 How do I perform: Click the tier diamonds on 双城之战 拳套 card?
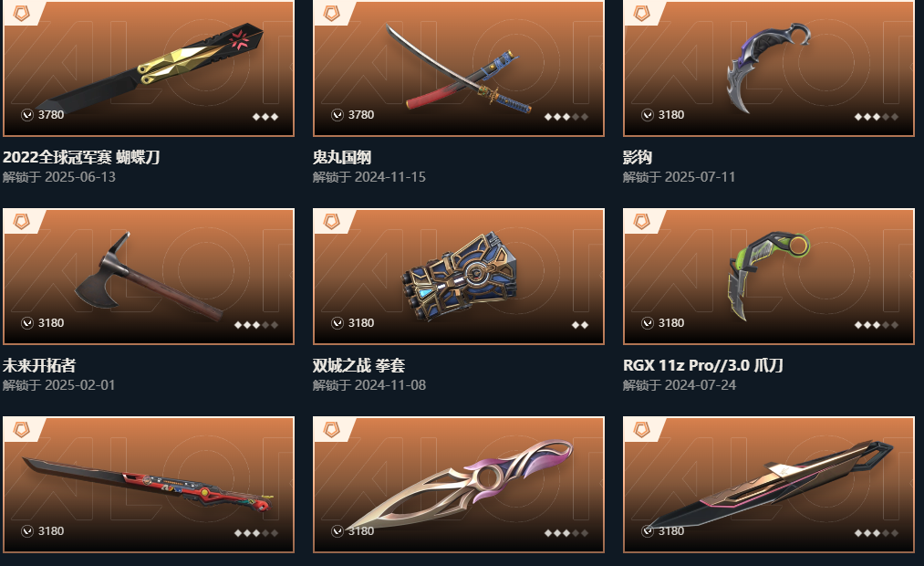tap(580, 325)
